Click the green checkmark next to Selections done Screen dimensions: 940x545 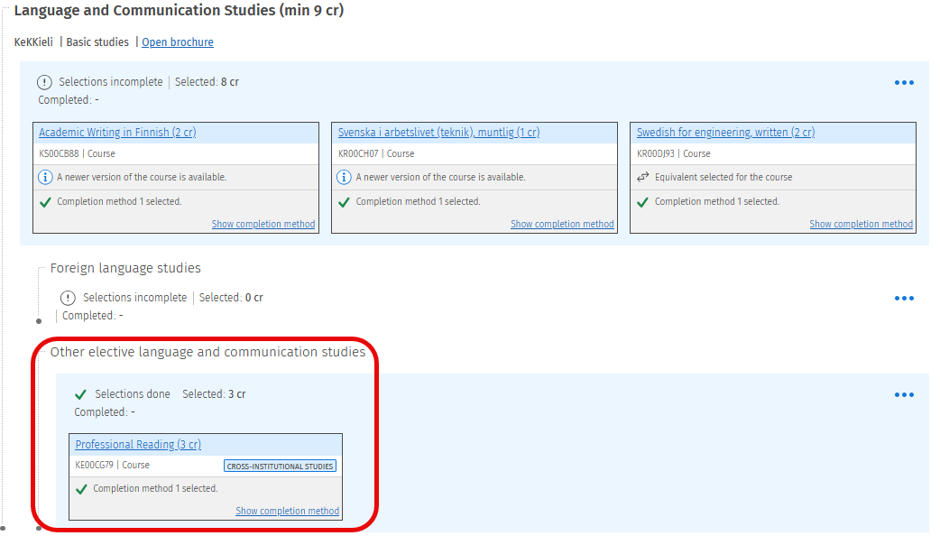(x=80, y=395)
